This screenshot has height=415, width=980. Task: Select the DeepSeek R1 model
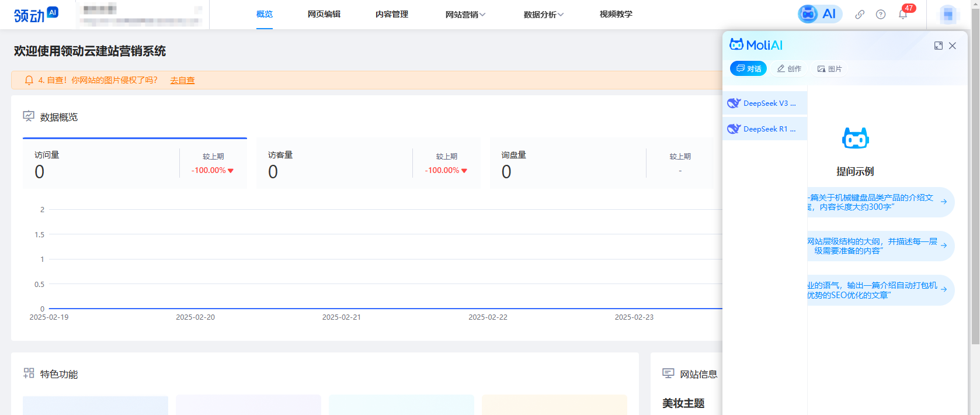click(764, 129)
